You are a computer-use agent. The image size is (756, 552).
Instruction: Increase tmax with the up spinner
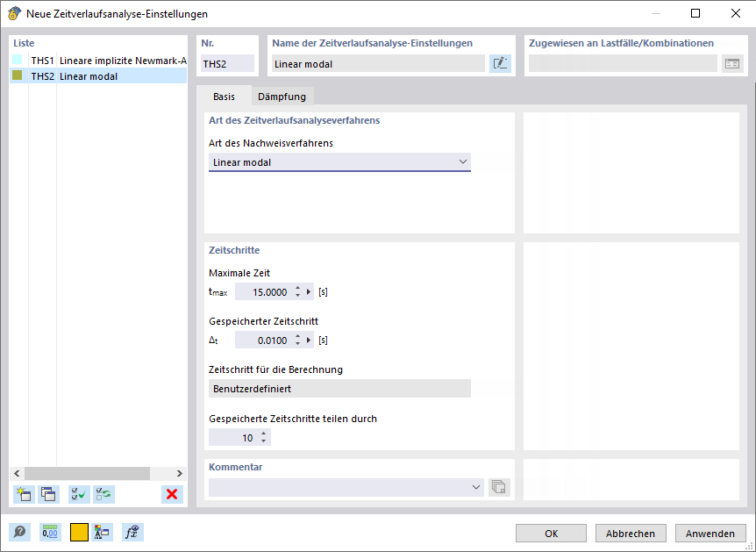[298, 289]
